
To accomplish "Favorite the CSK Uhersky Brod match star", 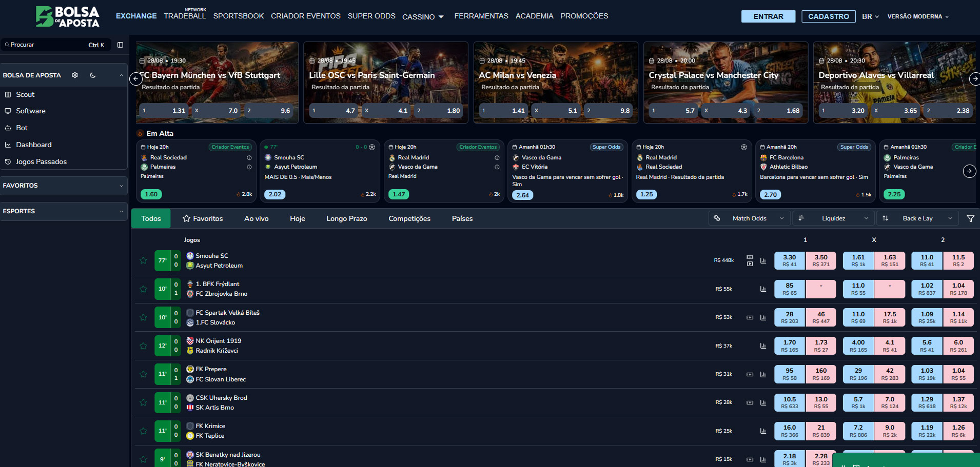I will click(143, 402).
